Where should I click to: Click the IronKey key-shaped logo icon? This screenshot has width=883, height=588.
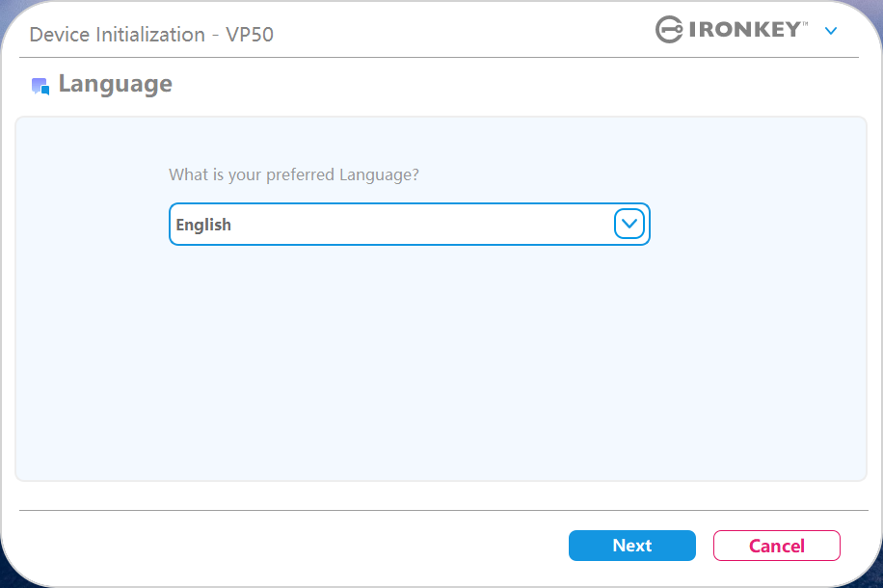[x=669, y=30]
